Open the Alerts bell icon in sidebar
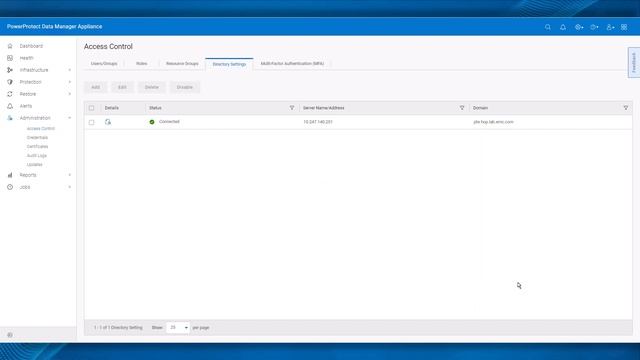Screen dimensions: 640x360 click(x=10, y=106)
